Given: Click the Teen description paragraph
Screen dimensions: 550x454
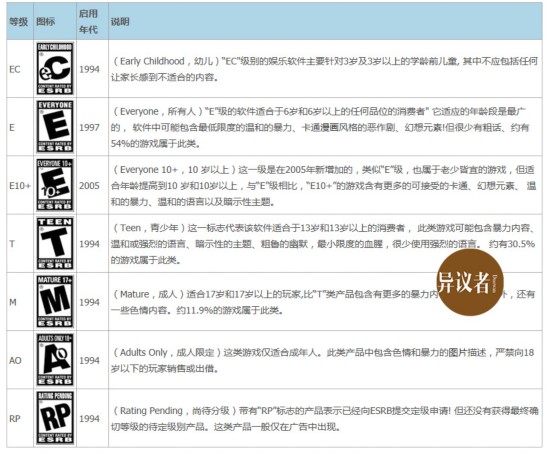Looking at the screenshot, I should coord(323,244).
